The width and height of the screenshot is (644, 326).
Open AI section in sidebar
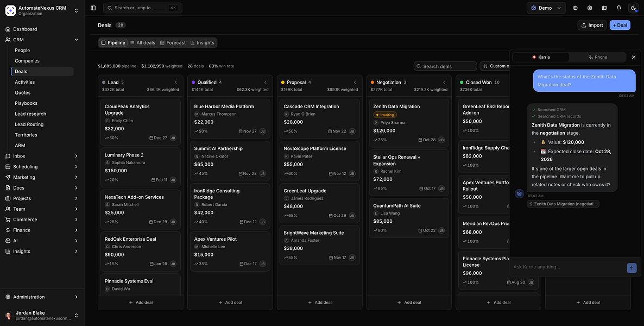(x=42, y=241)
